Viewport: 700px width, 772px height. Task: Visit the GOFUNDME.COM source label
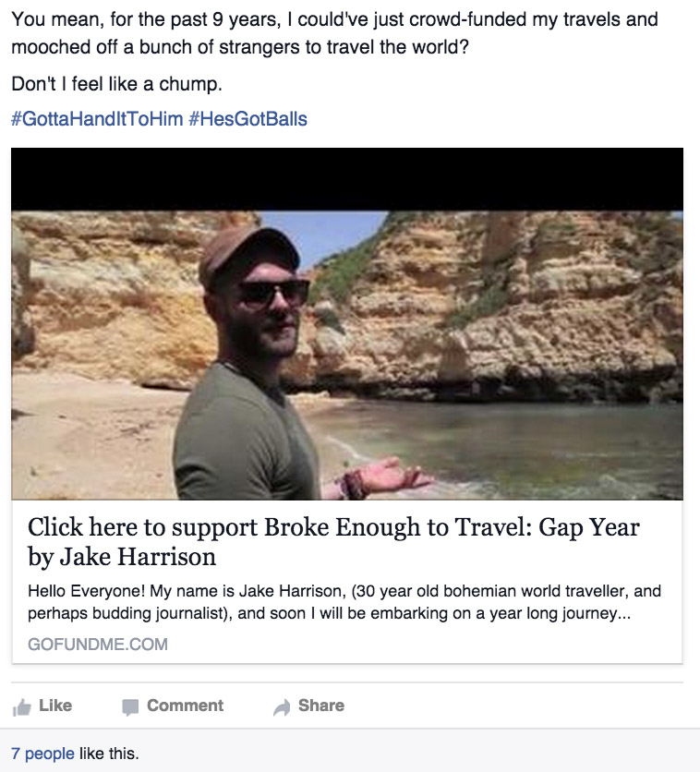click(x=98, y=645)
